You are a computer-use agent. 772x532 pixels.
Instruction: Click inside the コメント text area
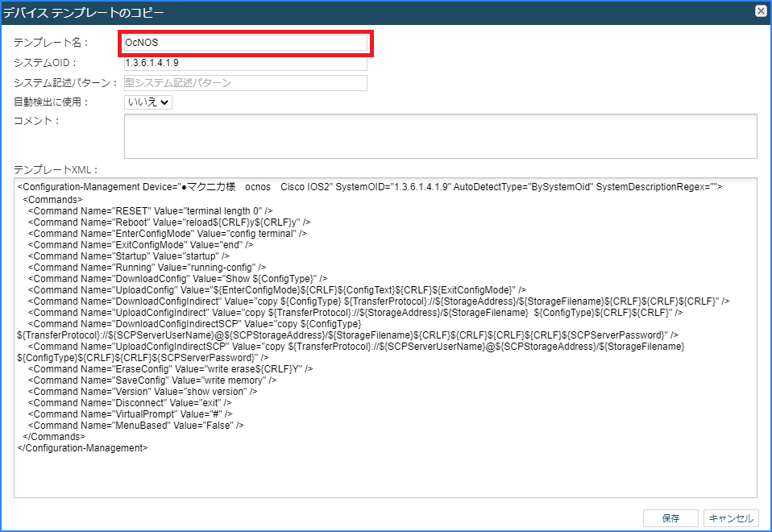point(440,136)
